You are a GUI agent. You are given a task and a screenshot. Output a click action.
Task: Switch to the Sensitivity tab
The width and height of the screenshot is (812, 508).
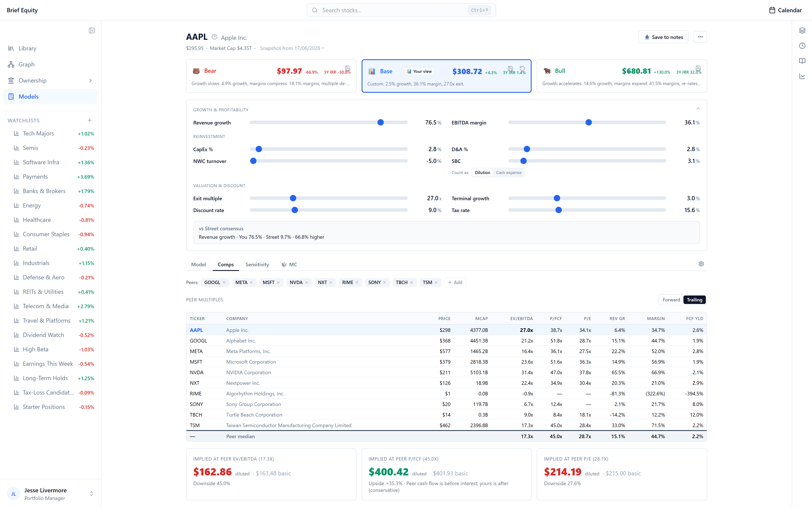[257, 265]
